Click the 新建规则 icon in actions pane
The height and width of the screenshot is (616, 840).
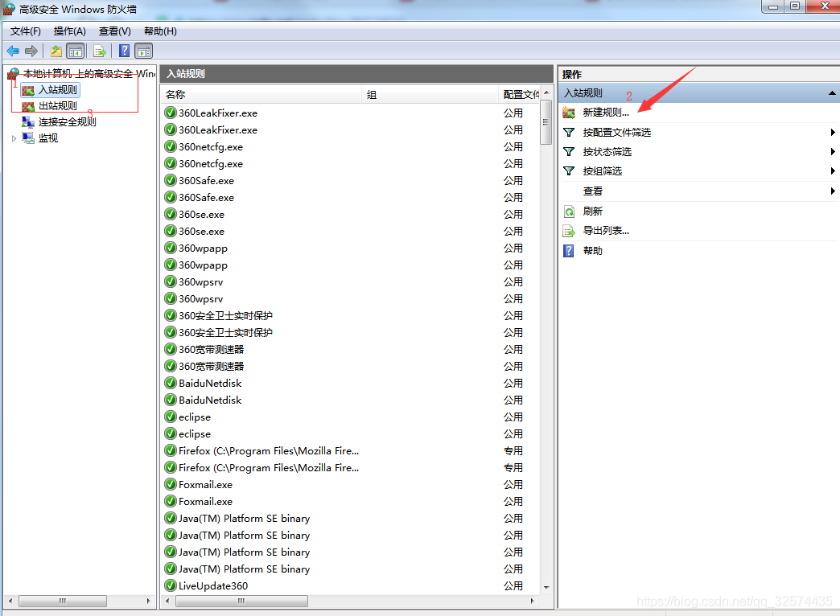pyautogui.click(x=569, y=113)
